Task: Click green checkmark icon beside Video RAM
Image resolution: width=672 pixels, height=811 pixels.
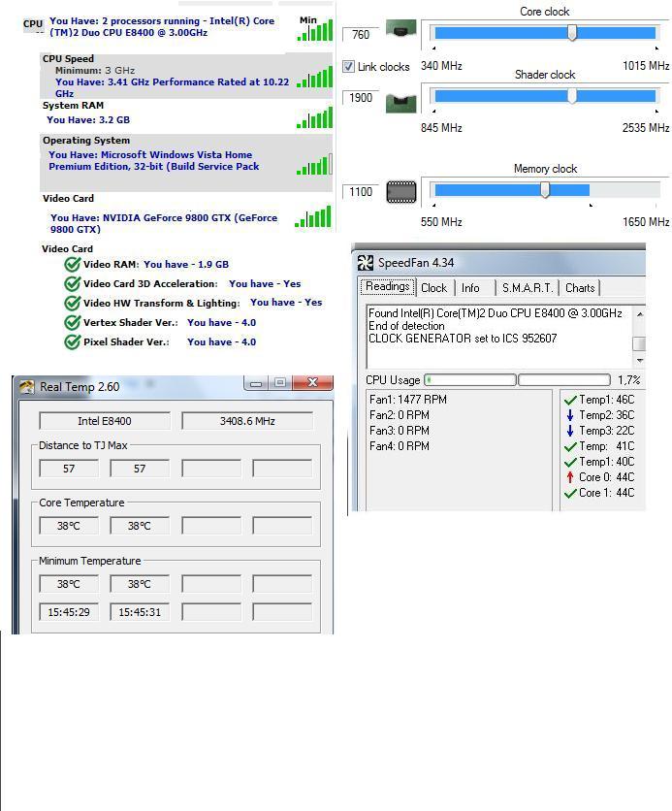Action: (72, 264)
